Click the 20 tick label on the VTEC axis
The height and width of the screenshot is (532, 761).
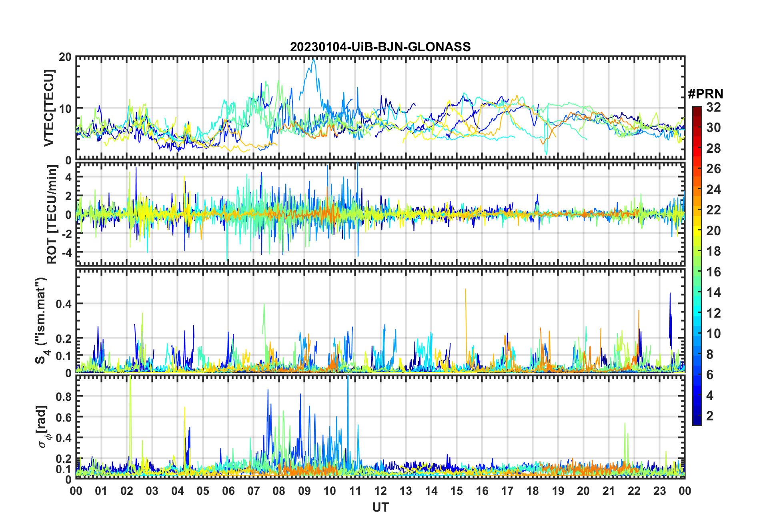(65, 57)
